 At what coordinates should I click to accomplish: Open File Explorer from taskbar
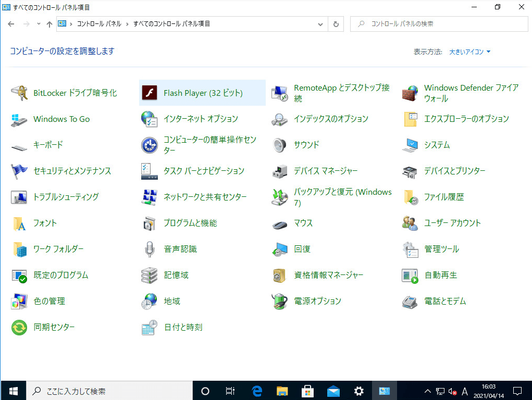click(x=282, y=391)
